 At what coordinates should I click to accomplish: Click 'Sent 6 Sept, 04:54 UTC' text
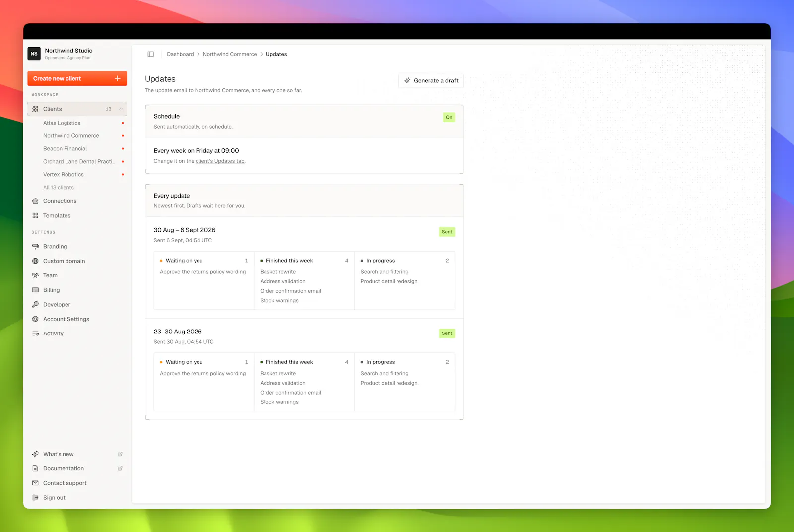(183, 241)
